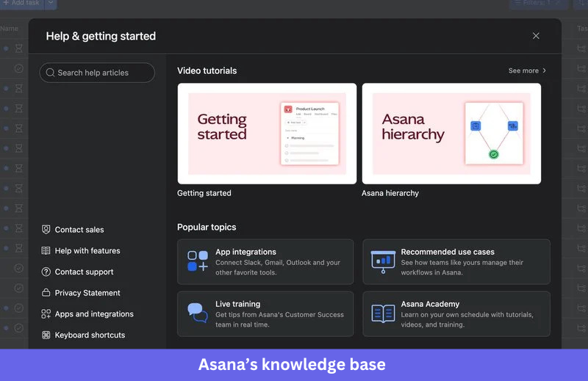
Task: Click the Popular topics heading
Action: (207, 228)
